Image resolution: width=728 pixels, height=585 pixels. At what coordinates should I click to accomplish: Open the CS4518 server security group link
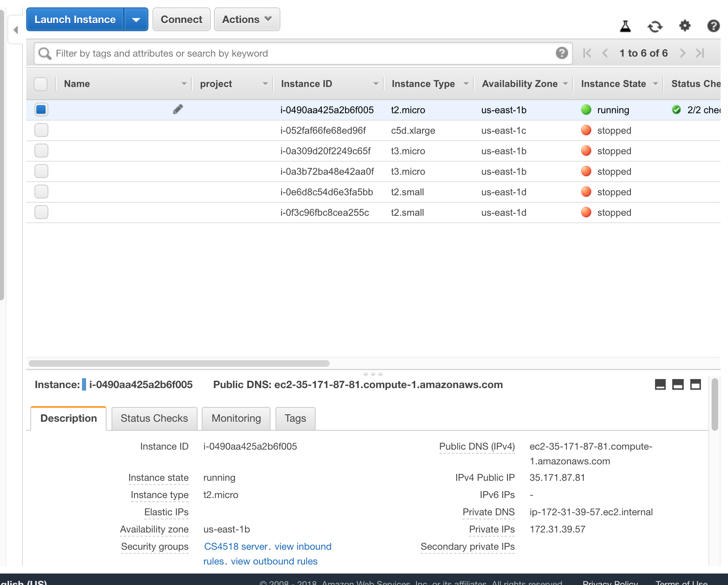point(236,546)
